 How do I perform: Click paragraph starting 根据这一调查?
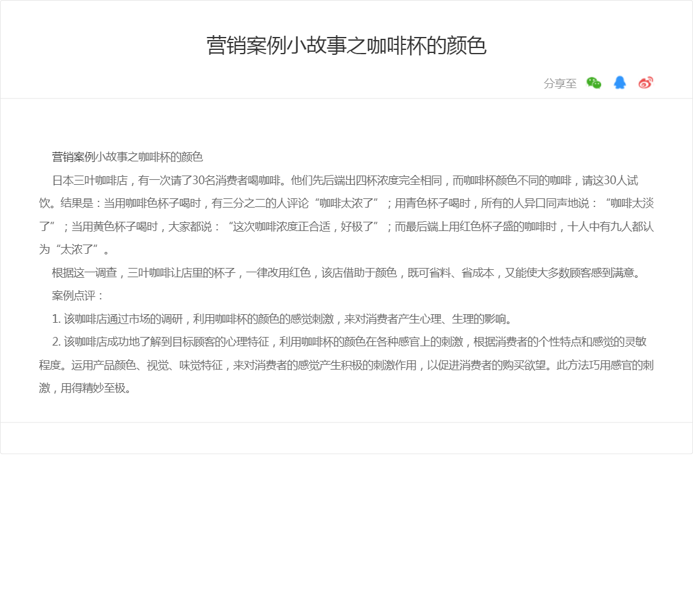(346, 273)
